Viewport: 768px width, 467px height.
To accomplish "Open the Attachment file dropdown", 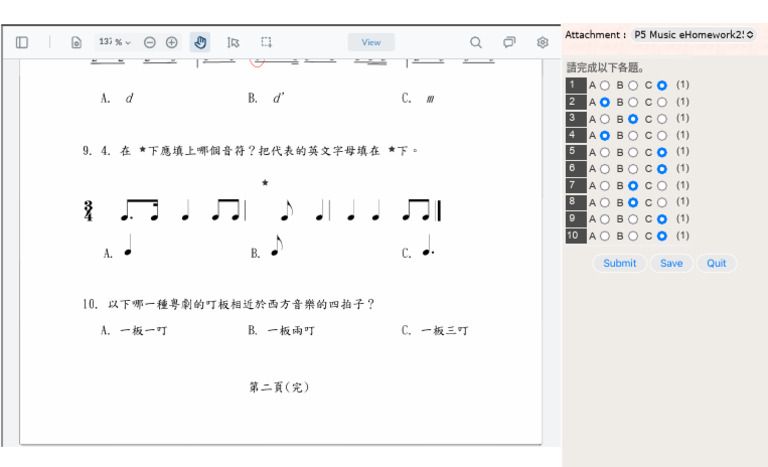I will (x=693, y=35).
